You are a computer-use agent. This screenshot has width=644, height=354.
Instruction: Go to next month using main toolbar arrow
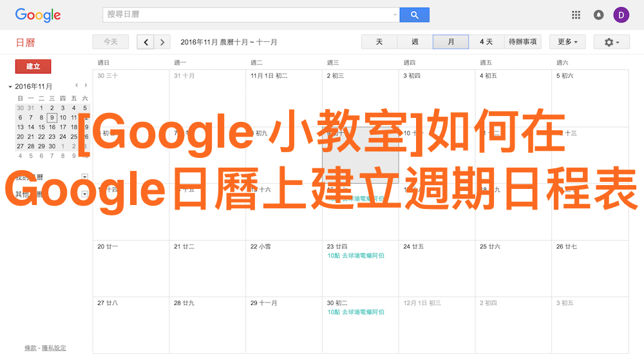click(162, 42)
